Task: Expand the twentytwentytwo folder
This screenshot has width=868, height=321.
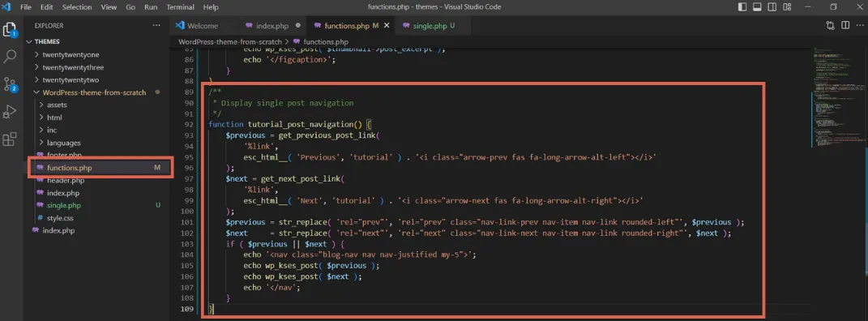Action: 71,79
